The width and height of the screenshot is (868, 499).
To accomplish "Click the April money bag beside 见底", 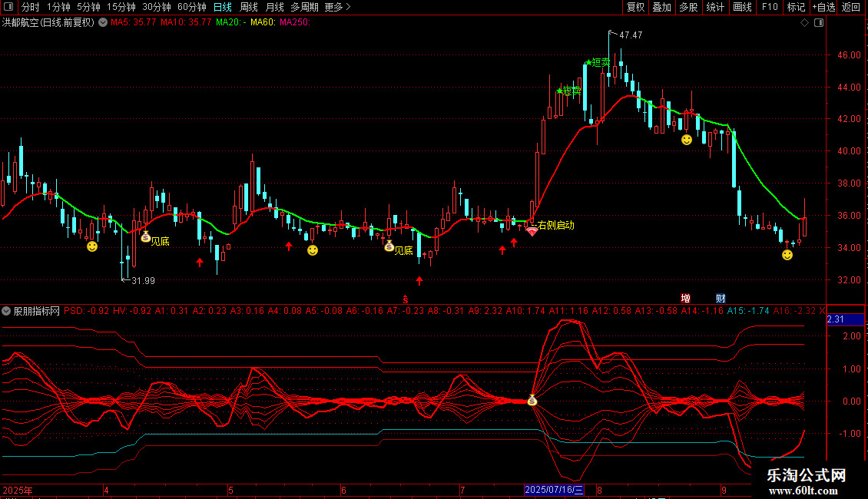I will 145,237.
